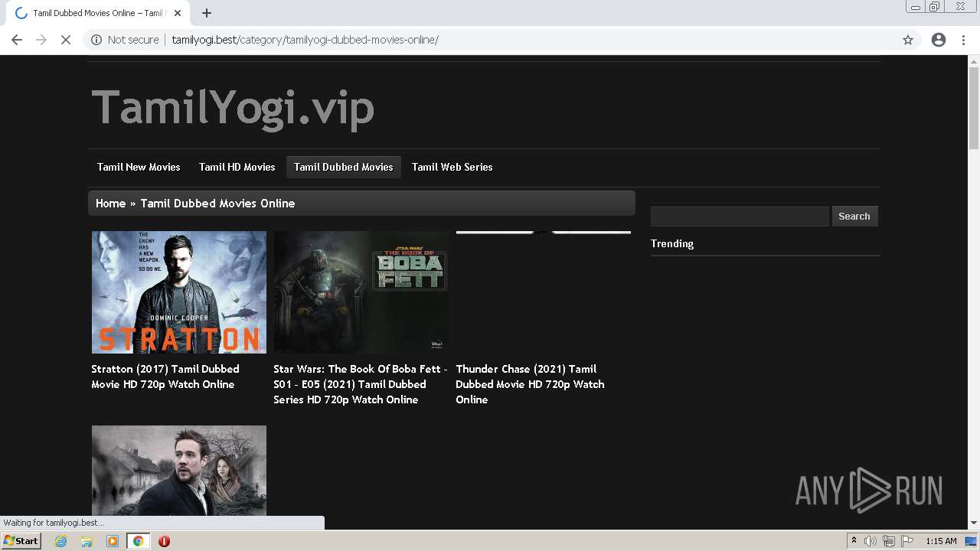Open the TamilYogi.vip site title
Screen dimensions: 980x551
(x=233, y=108)
